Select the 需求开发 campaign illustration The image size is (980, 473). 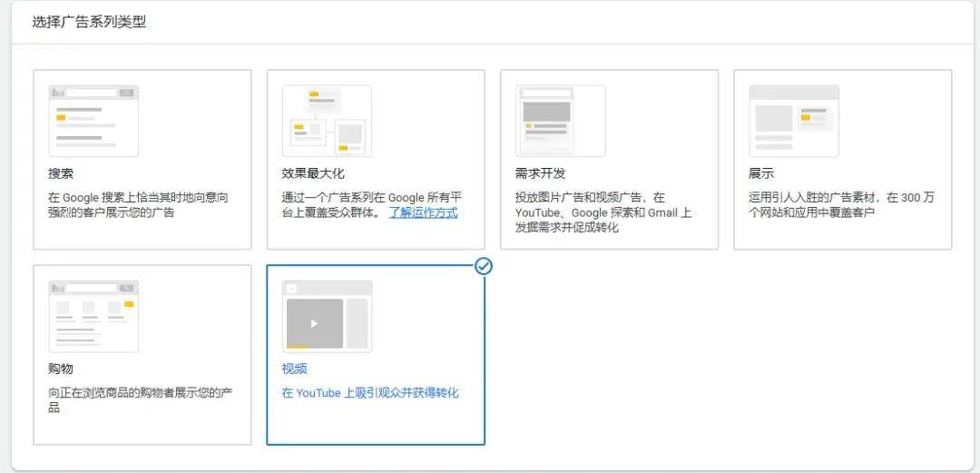(561, 121)
